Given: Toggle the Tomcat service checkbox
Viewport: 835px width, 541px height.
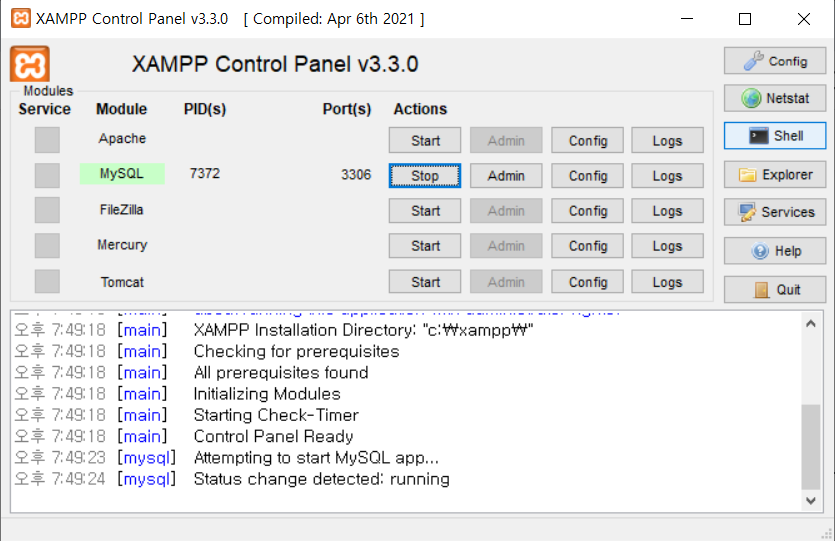Looking at the screenshot, I should point(47,281).
